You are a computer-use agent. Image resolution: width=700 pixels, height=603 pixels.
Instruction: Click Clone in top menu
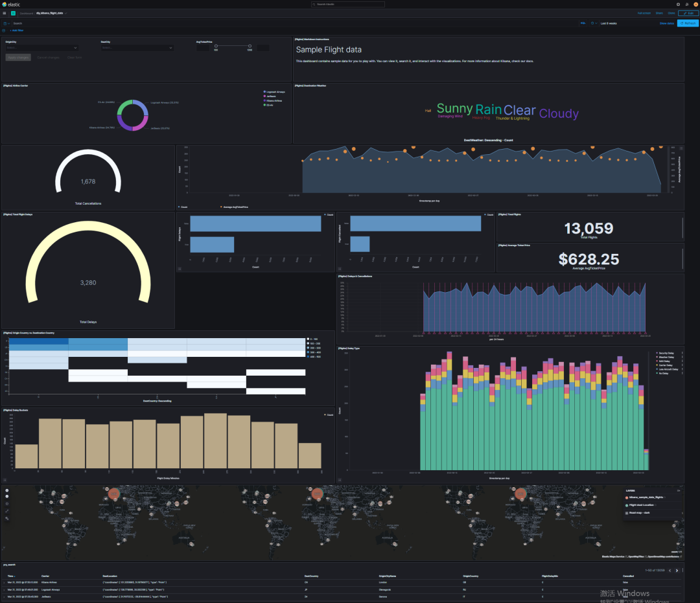(671, 14)
